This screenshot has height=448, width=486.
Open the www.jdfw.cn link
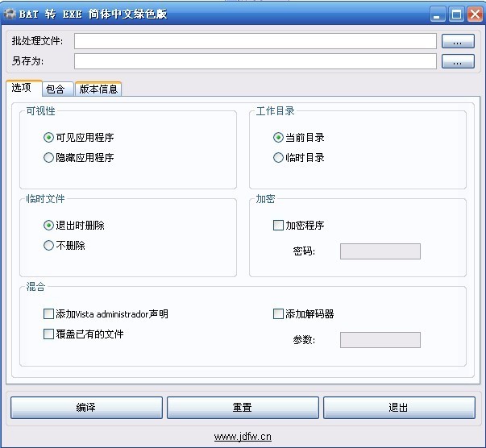click(x=243, y=437)
